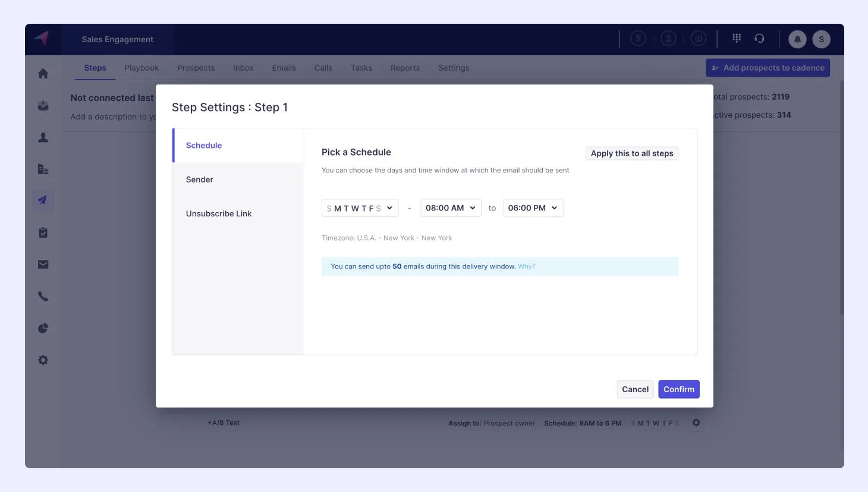Open the pie chart reports icon
868x492 pixels.
[43, 329]
